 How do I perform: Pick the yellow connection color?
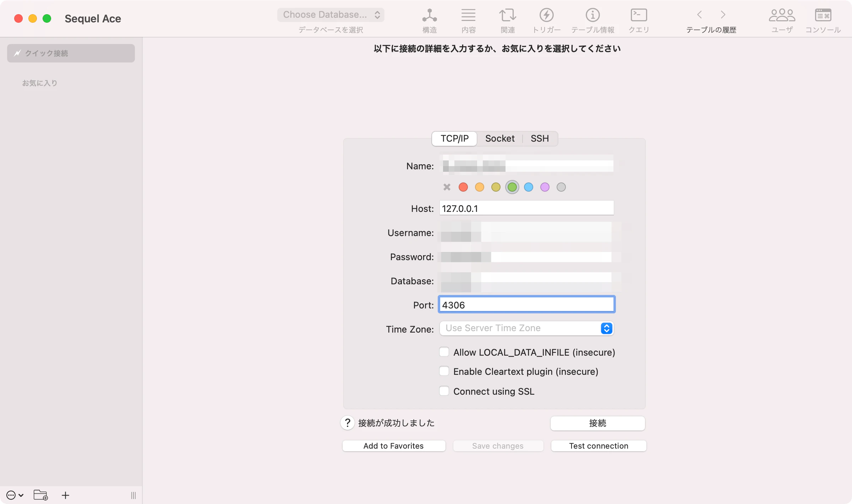(x=496, y=187)
